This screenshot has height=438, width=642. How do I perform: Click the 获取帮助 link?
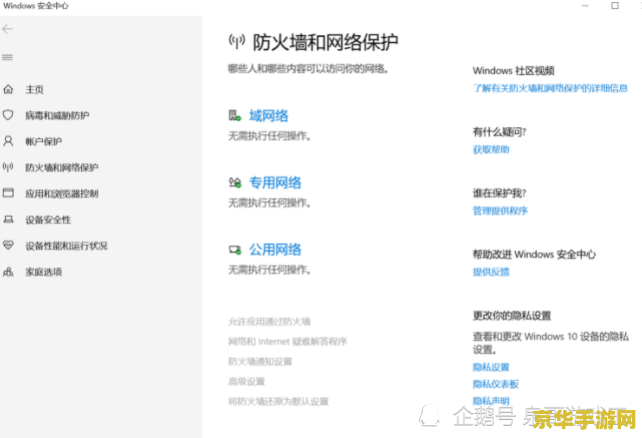click(491, 149)
